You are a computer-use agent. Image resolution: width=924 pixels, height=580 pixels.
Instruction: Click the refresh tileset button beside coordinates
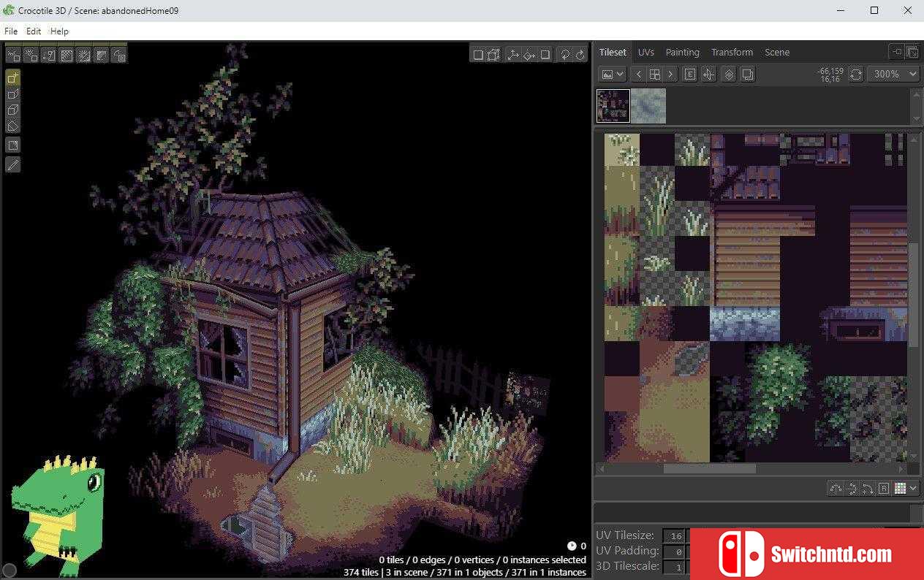(856, 74)
